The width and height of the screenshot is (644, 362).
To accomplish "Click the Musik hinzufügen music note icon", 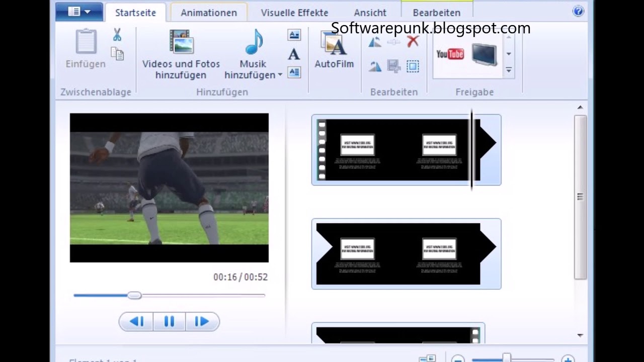I will click(x=254, y=42).
